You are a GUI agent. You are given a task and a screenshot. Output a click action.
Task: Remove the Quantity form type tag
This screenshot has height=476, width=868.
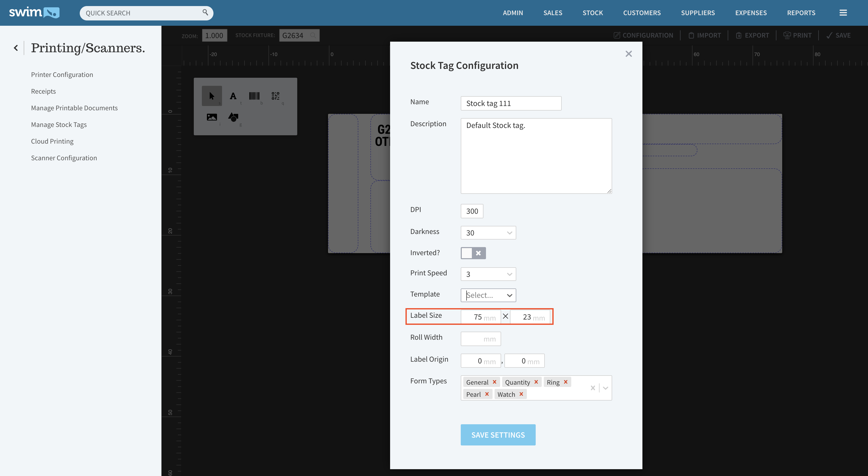[536, 382]
